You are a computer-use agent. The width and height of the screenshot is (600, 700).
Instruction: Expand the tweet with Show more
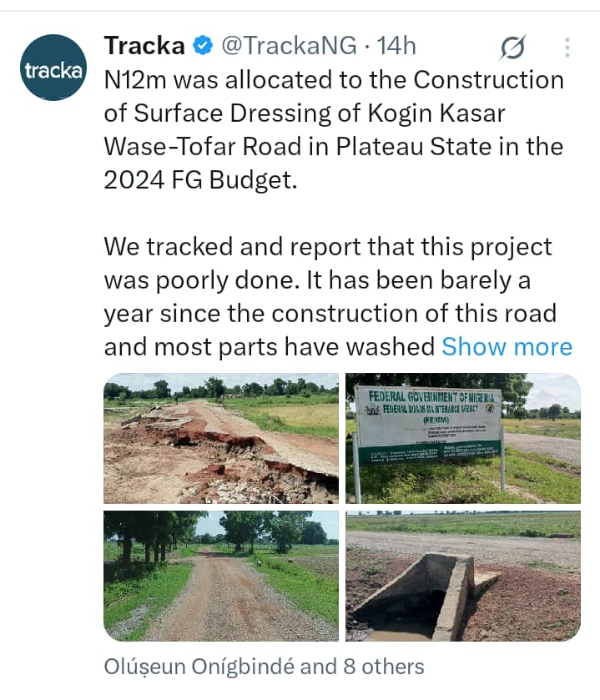[507, 346]
